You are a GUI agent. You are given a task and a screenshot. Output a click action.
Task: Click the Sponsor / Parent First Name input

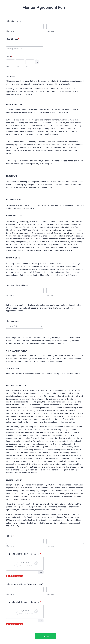coord(24,291)
